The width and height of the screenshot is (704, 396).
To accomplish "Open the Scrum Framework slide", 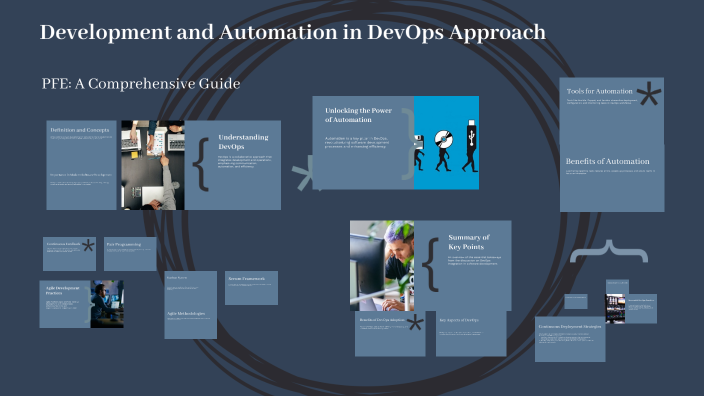I will [x=251, y=288].
